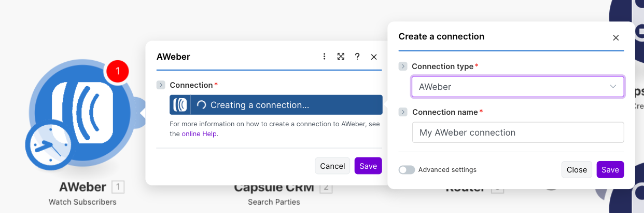The image size is (644, 213).
Task: Close the Create a connection dialog
Action: pyautogui.click(x=616, y=37)
